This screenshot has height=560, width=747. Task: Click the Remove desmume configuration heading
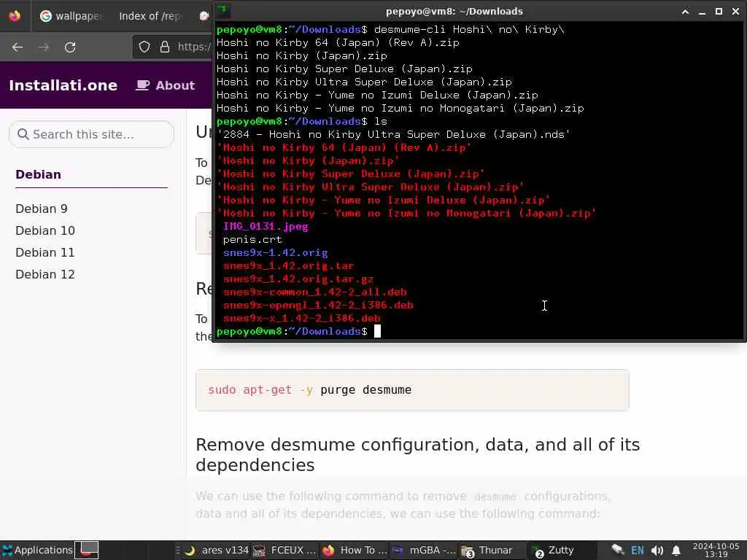[417, 454]
